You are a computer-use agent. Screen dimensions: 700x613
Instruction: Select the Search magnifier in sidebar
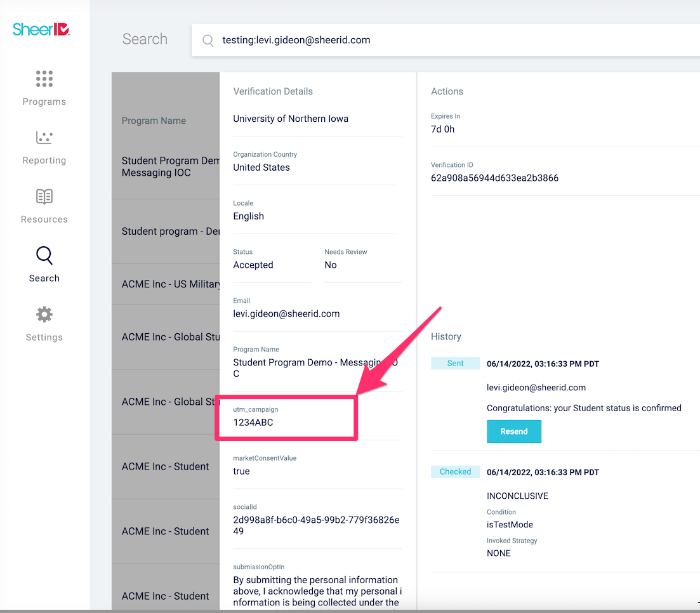coord(44,256)
